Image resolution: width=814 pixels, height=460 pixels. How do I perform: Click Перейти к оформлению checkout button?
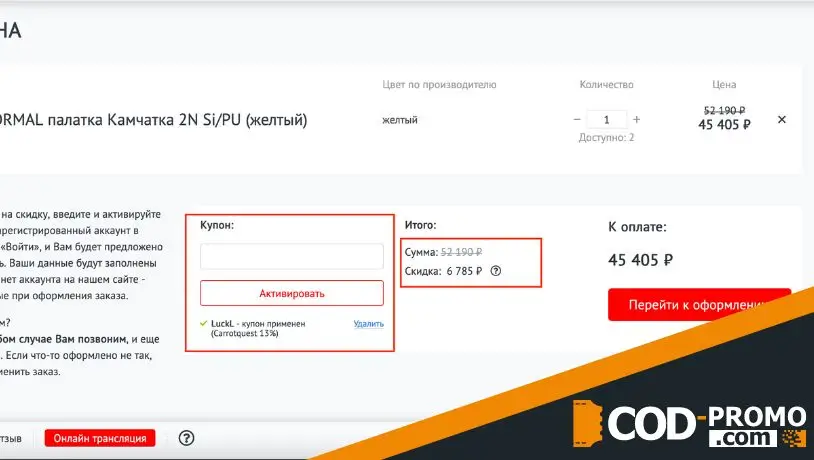click(699, 305)
